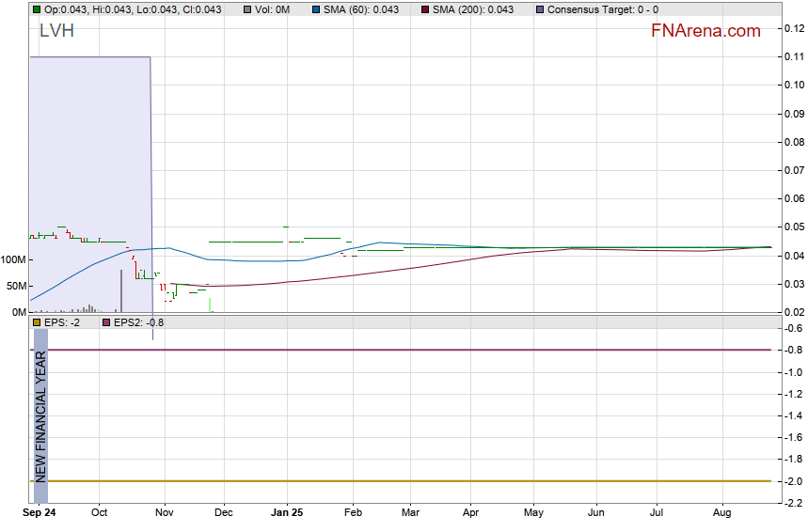Click the magenta EPS2 legend swatch
Image resolution: width=808 pixels, height=532 pixels.
[x=105, y=322]
